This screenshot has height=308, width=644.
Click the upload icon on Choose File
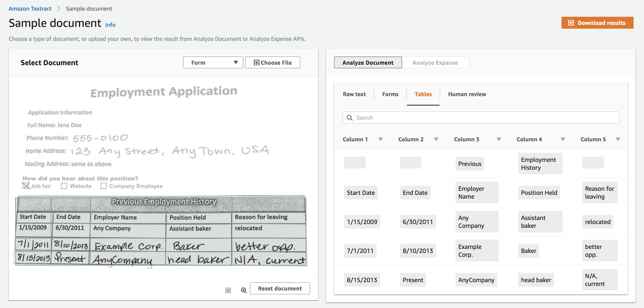click(x=256, y=63)
